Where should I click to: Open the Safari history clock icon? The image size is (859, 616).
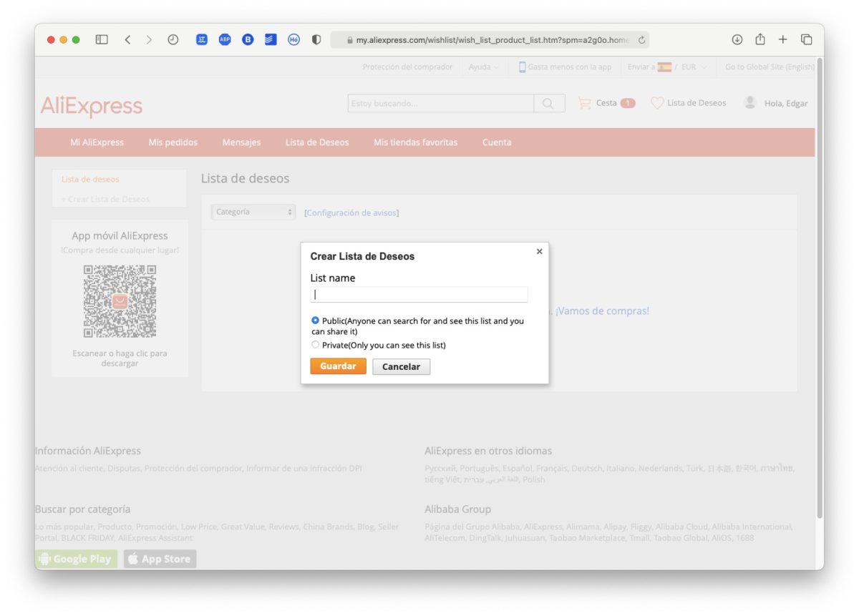tap(173, 40)
